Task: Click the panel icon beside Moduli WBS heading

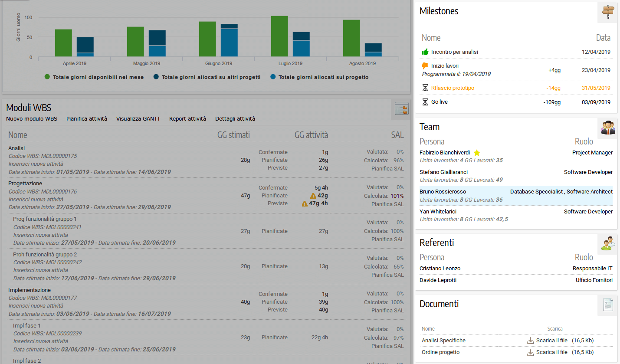Action: point(401,109)
